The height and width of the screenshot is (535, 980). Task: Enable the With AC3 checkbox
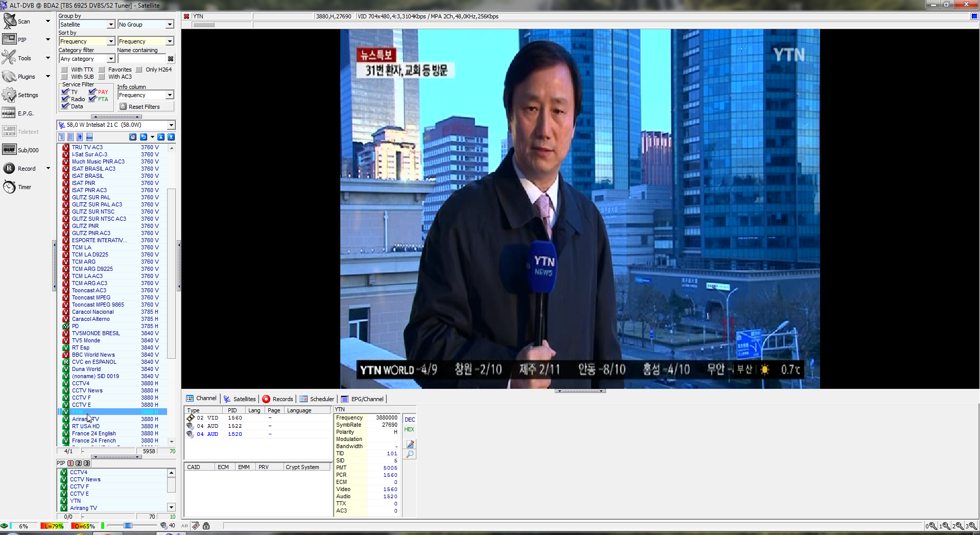point(102,77)
